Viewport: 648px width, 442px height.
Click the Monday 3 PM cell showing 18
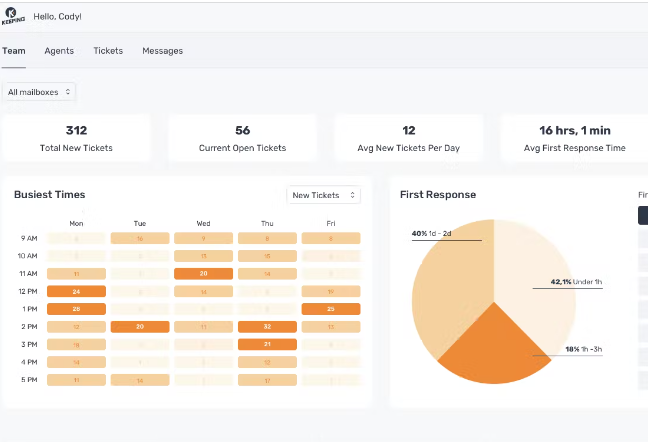click(x=76, y=344)
